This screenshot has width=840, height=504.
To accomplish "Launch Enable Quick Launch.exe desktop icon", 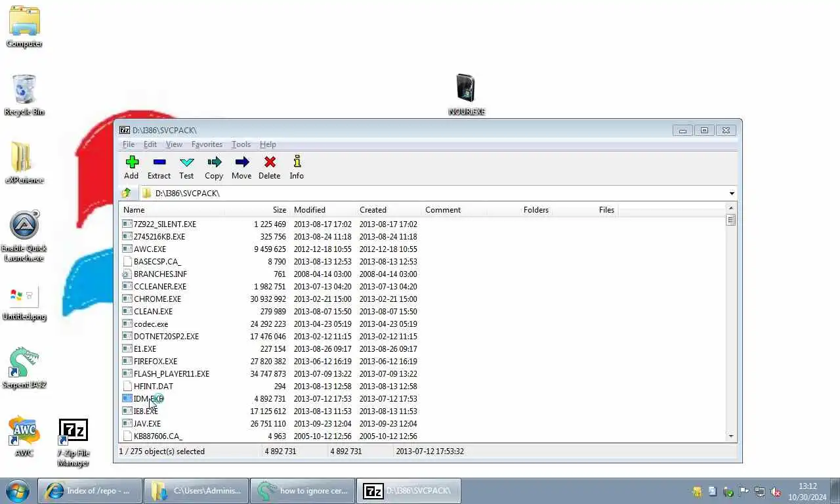I will click(24, 236).
